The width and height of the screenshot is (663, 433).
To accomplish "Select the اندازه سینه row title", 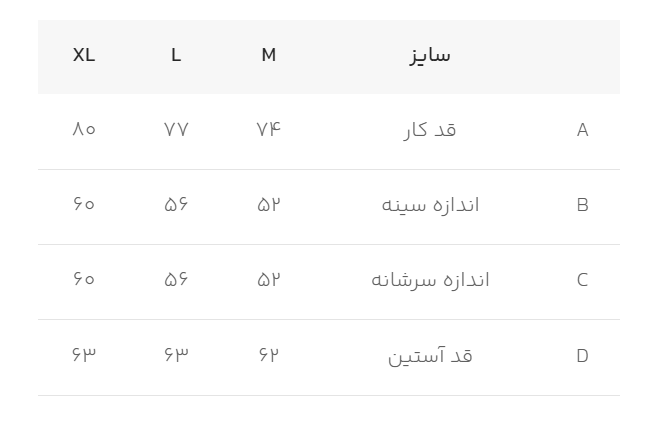I will point(430,205).
